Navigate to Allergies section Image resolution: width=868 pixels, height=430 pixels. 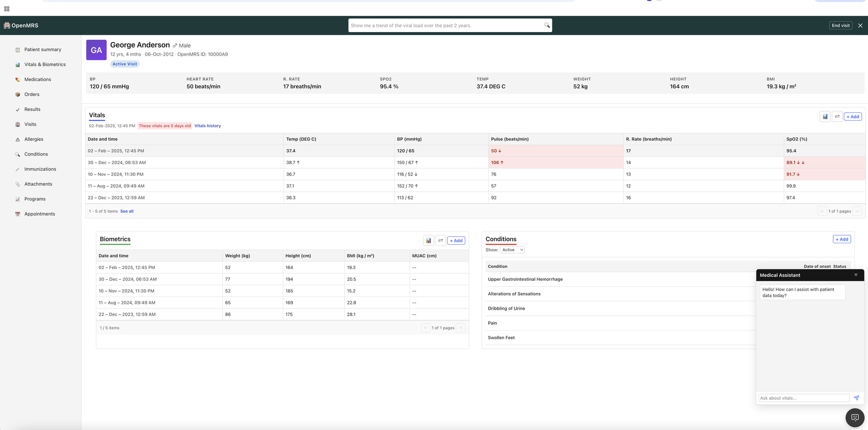click(x=34, y=139)
